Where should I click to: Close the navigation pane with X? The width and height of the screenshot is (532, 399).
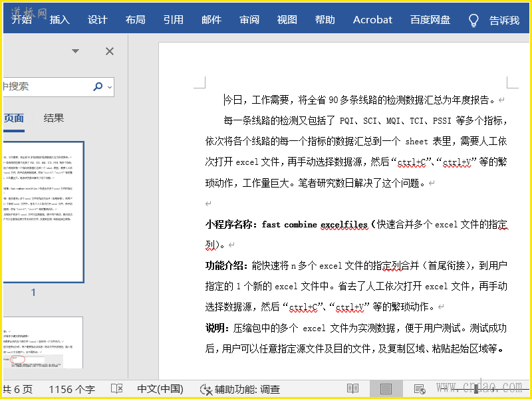tap(110, 51)
